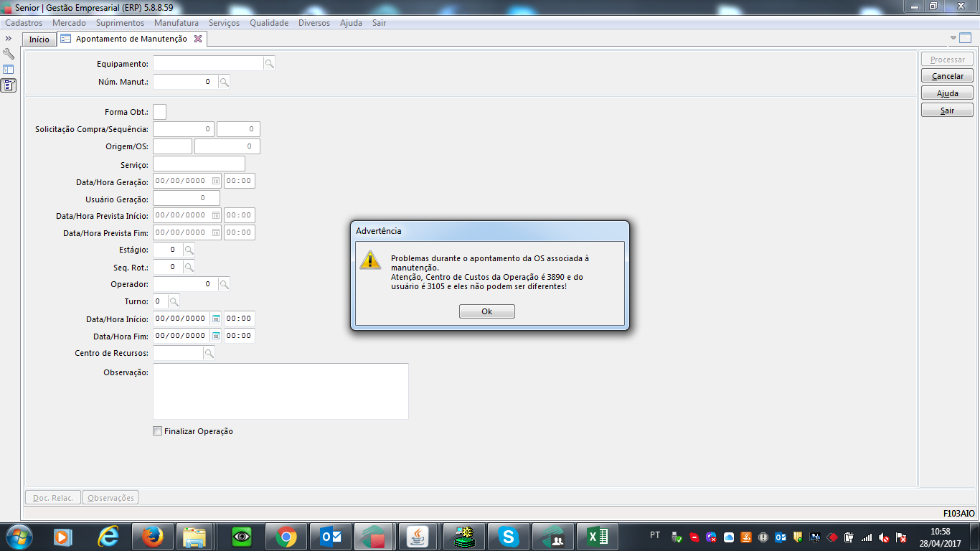
Task: Open the Manufatura menu
Action: (x=176, y=23)
